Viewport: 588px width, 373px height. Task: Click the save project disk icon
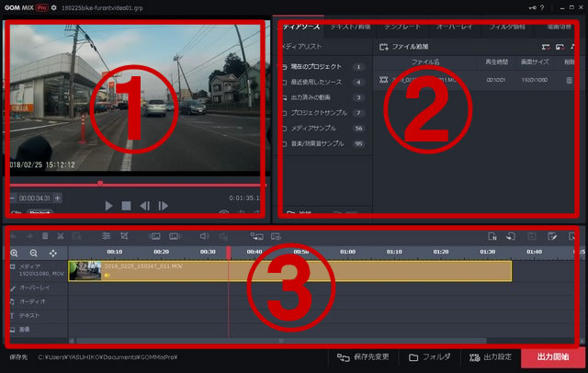click(x=532, y=236)
